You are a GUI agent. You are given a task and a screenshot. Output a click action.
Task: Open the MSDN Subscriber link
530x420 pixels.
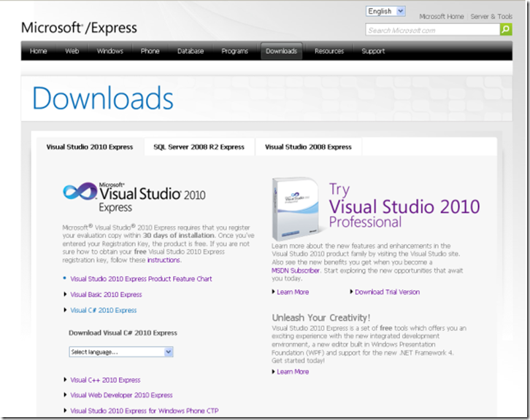(x=296, y=271)
